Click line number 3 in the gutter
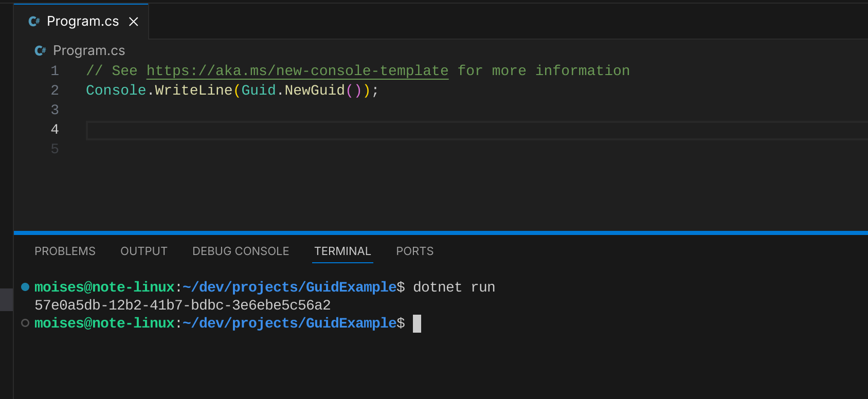 (55, 110)
